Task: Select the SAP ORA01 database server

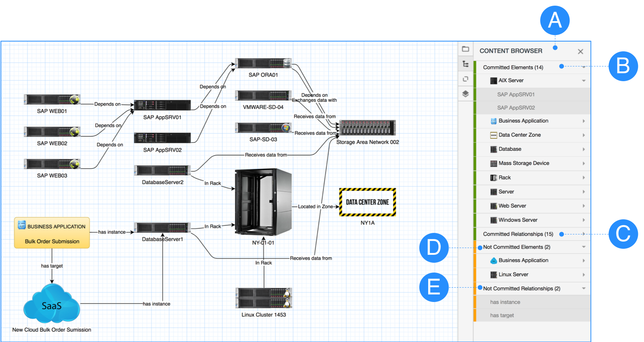Action: (263, 63)
